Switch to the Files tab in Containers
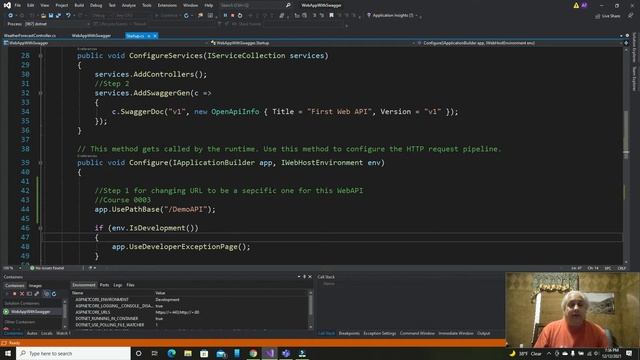 pos(130,285)
